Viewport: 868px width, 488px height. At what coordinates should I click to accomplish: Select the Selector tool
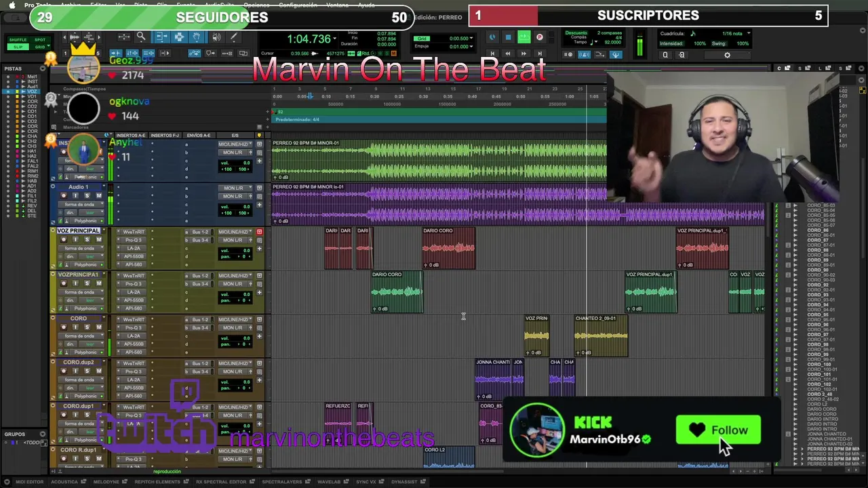(x=179, y=37)
